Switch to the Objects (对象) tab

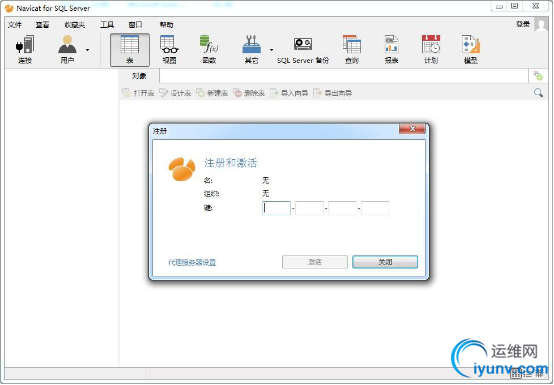tap(139, 76)
